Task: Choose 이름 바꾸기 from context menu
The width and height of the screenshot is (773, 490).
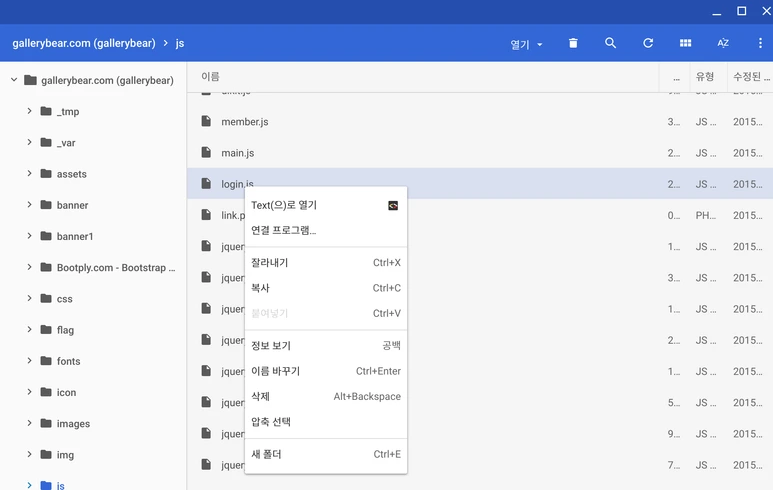Action: [x=326, y=371]
